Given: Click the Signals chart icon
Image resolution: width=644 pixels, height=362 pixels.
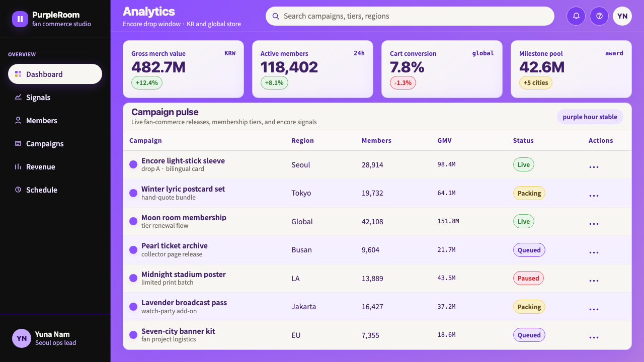Looking at the screenshot, I should coord(18,97).
